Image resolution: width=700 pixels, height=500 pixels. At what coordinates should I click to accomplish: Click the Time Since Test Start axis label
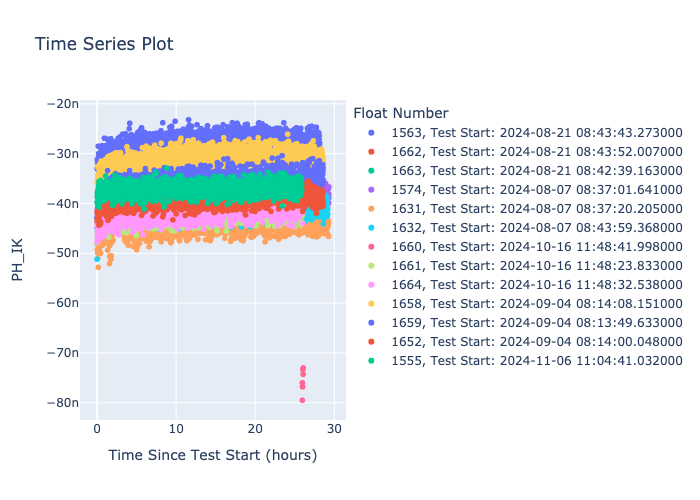pos(212,455)
